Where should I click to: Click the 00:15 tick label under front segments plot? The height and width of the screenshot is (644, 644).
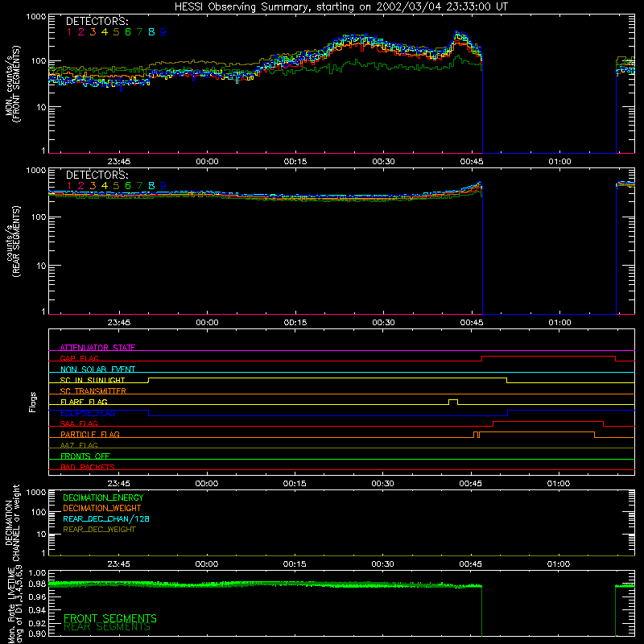pyautogui.click(x=295, y=162)
